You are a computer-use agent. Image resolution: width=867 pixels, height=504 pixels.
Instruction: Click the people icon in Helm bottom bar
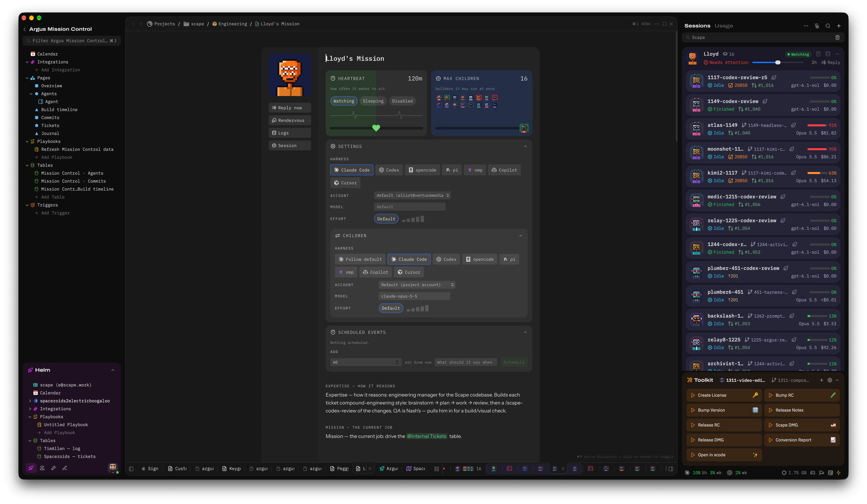coord(42,468)
